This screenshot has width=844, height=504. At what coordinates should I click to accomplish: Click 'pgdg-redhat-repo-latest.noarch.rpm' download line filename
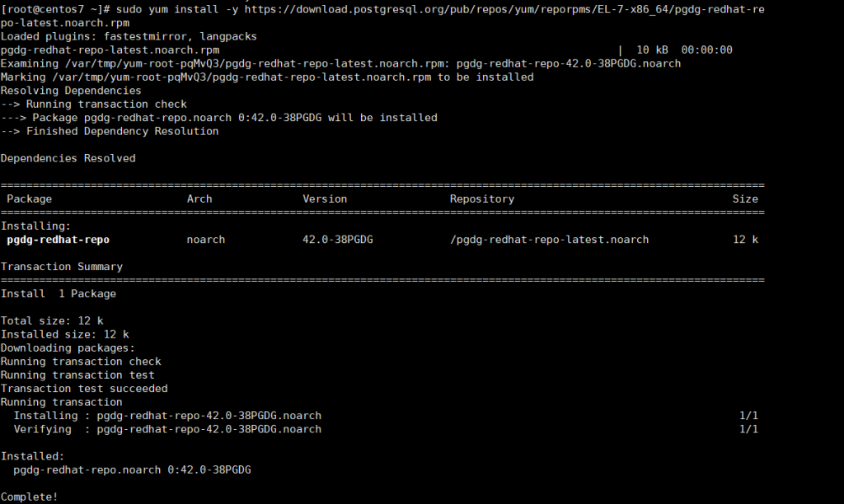(110, 50)
